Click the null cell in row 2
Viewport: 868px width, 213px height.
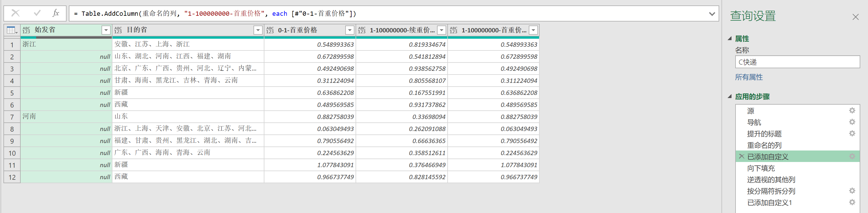point(66,57)
